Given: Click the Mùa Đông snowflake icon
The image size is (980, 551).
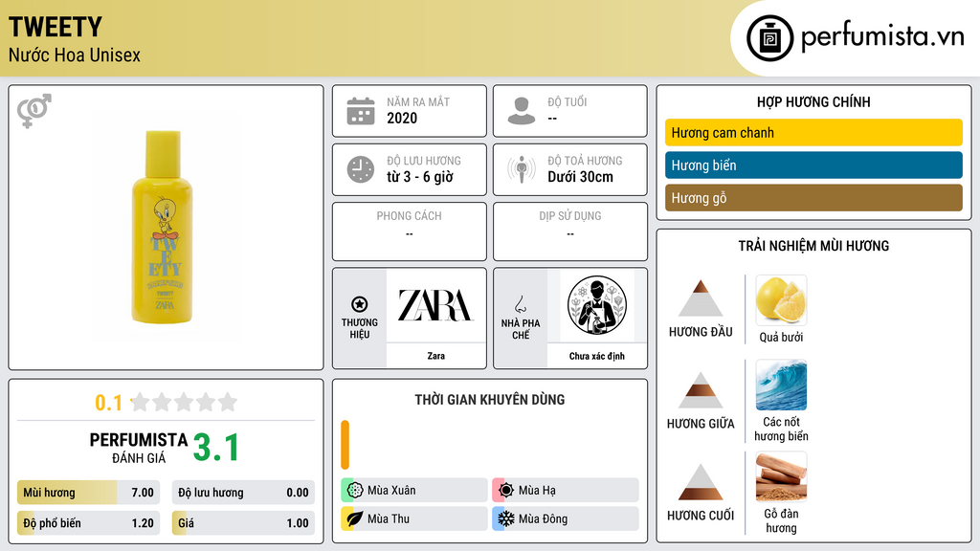Looking at the screenshot, I should pyautogui.click(x=506, y=518).
